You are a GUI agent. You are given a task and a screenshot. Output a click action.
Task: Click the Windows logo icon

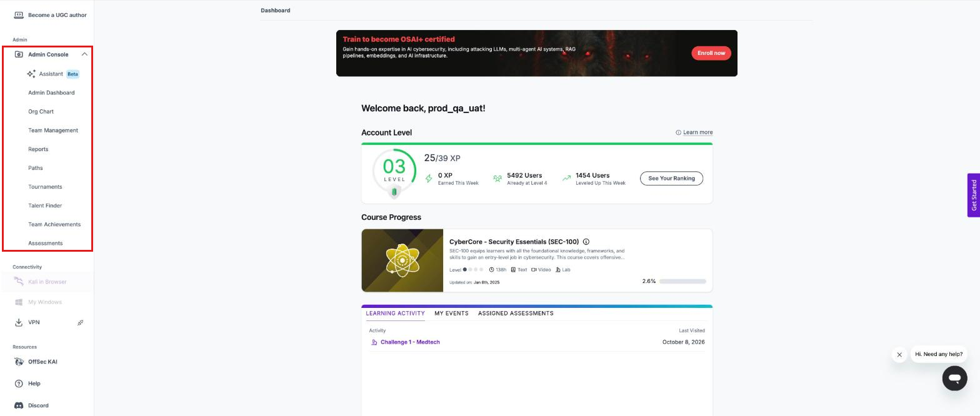pos(19,302)
